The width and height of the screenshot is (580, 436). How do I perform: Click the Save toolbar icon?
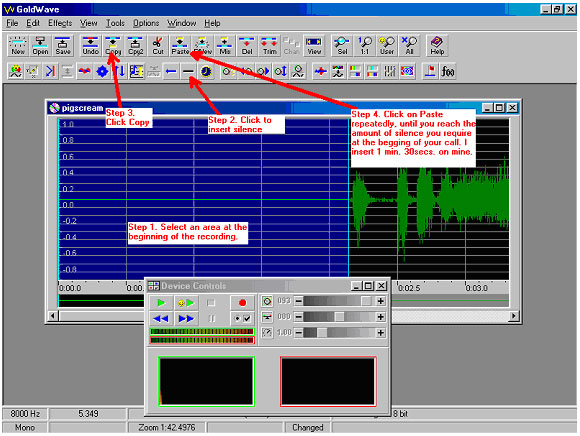click(x=63, y=45)
